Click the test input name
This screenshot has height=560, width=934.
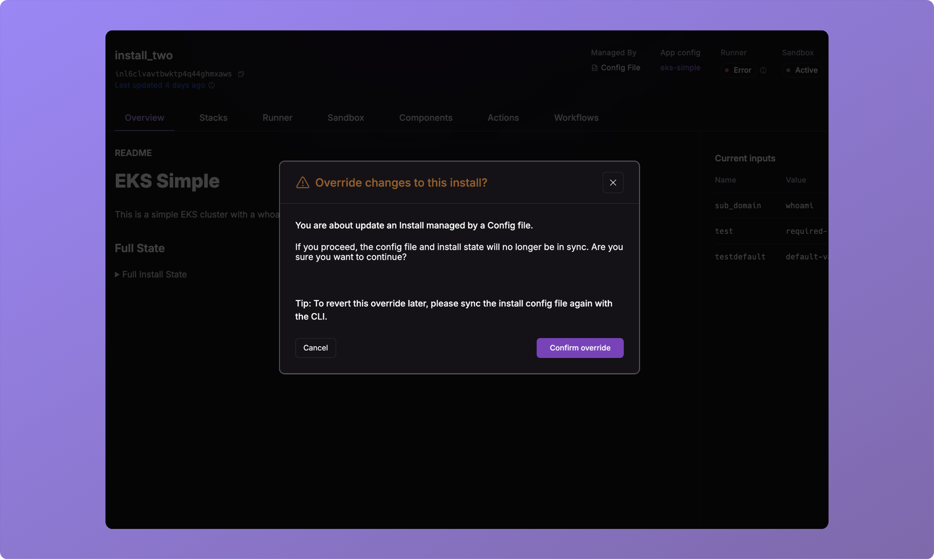tap(724, 231)
